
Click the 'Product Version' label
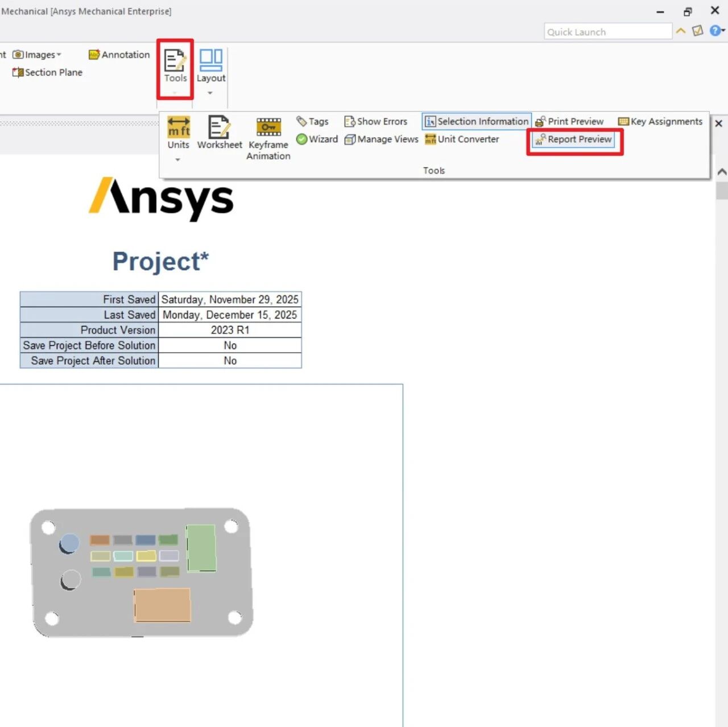[89, 330]
